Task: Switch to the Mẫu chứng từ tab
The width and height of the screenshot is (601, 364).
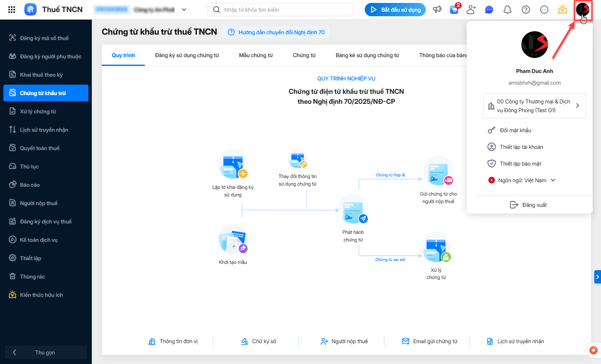Action: 256,55
